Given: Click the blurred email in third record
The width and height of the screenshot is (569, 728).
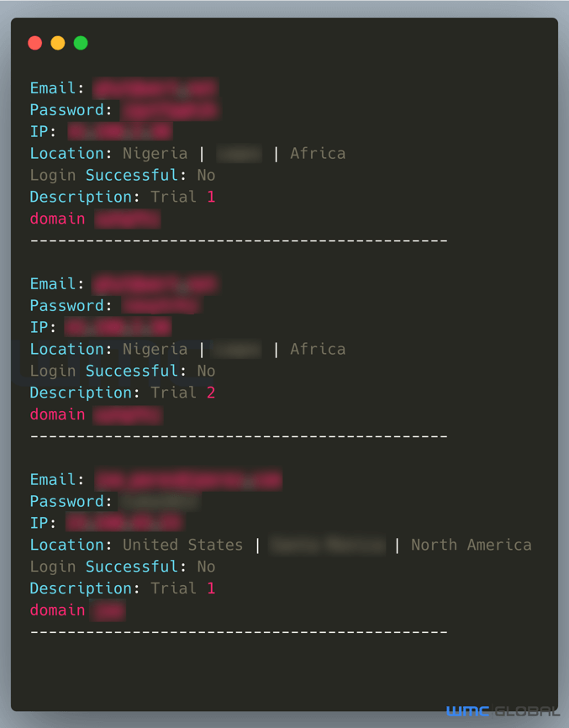Looking at the screenshot, I should pos(188,480).
